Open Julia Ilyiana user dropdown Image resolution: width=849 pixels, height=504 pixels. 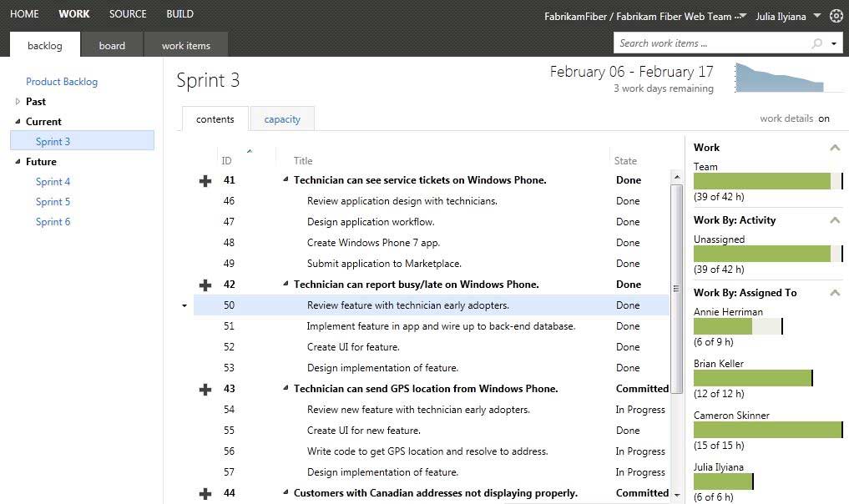pos(816,15)
